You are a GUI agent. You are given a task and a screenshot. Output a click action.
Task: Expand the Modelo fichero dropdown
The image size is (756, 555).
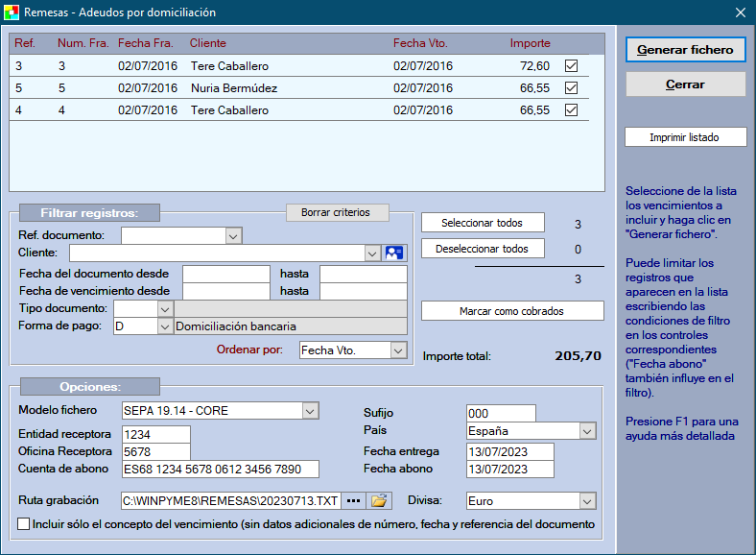pos(310,411)
